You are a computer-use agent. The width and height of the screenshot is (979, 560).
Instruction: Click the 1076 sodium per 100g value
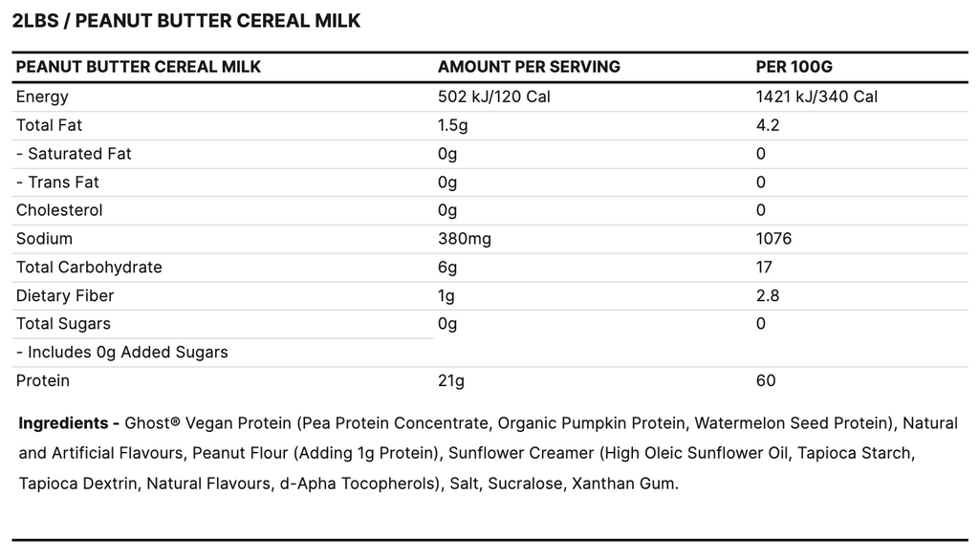click(773, 239)
